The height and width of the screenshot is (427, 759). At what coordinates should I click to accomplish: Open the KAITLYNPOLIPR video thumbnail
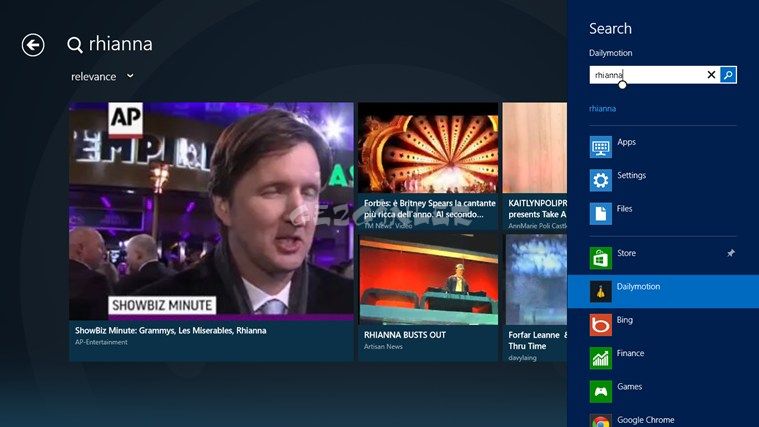coord(534,147)
